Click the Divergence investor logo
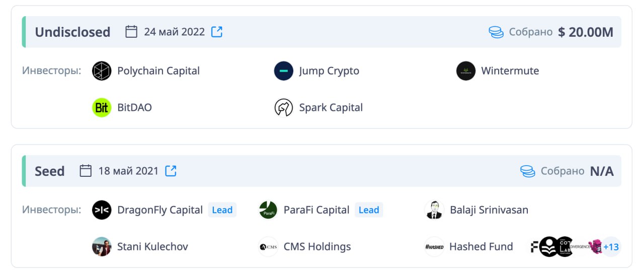The height and width of the screenshot is (275, 644). tap(580, 247)
